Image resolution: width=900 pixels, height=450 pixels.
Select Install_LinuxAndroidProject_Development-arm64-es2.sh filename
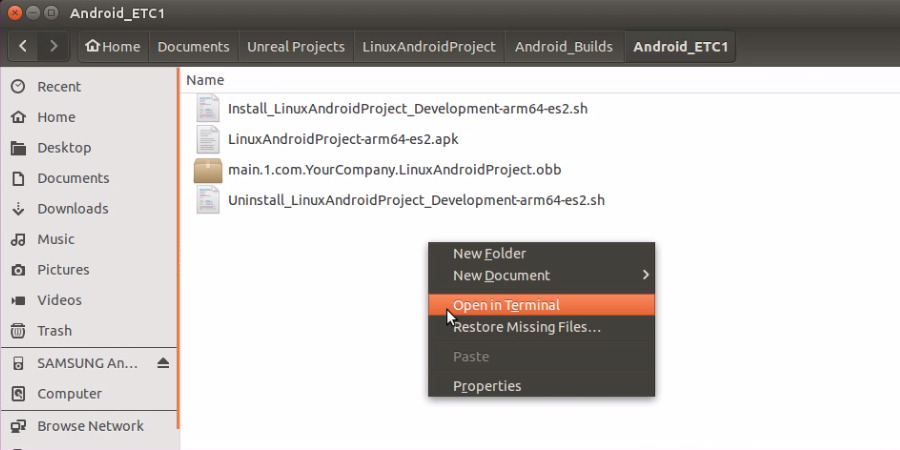click(x=408, y=108)
